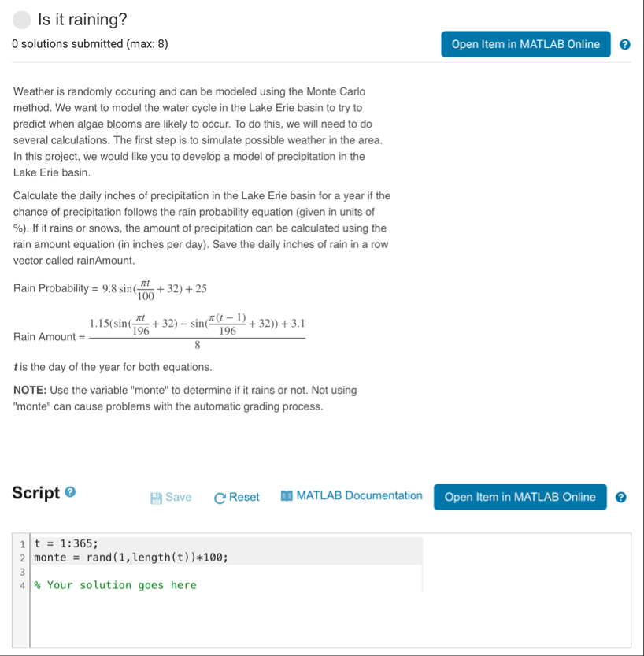Click line number 3 in the editor gutter
This screenshot has width=644, height=656.
[22, 571]
